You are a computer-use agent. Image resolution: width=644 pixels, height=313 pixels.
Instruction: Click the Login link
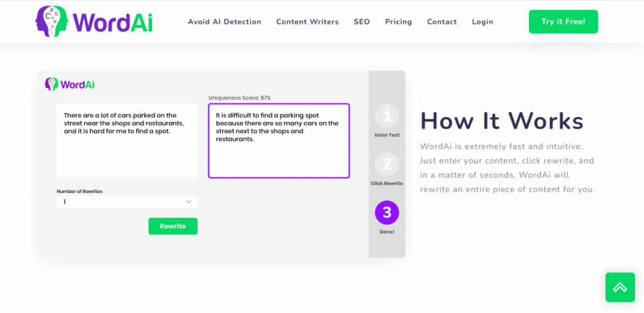tap(482, 22)
